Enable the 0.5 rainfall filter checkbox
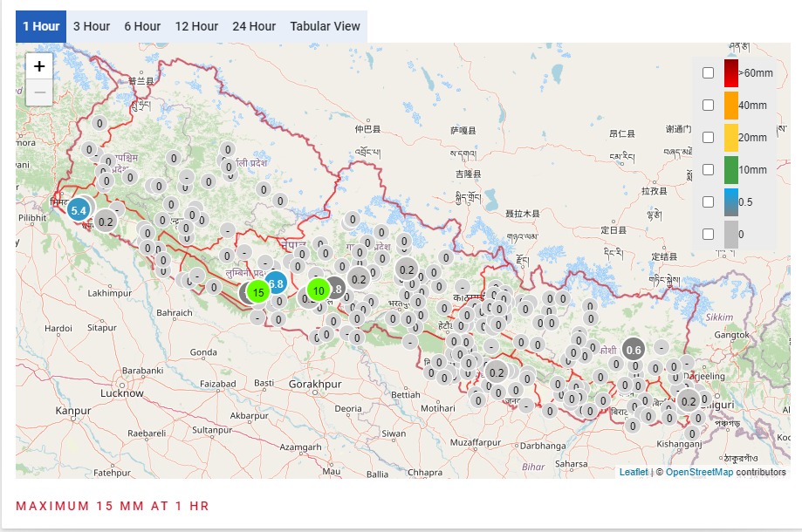Screen dimensions: 802x532 709,202
